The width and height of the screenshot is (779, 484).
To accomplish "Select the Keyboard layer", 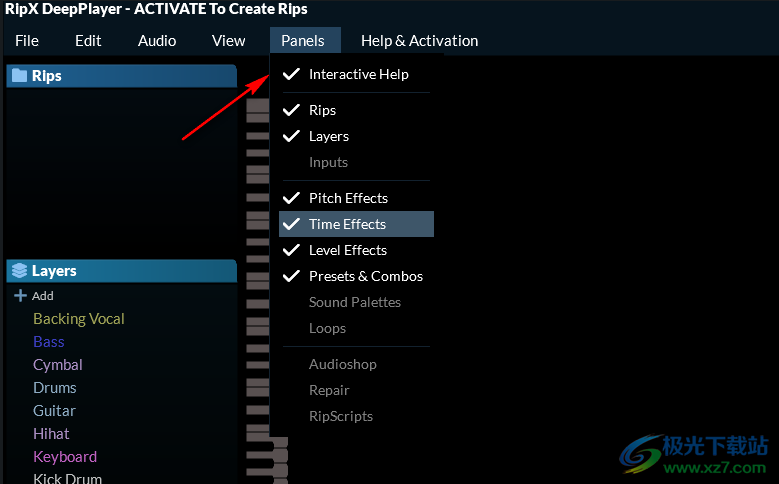I will coord(65,457).
